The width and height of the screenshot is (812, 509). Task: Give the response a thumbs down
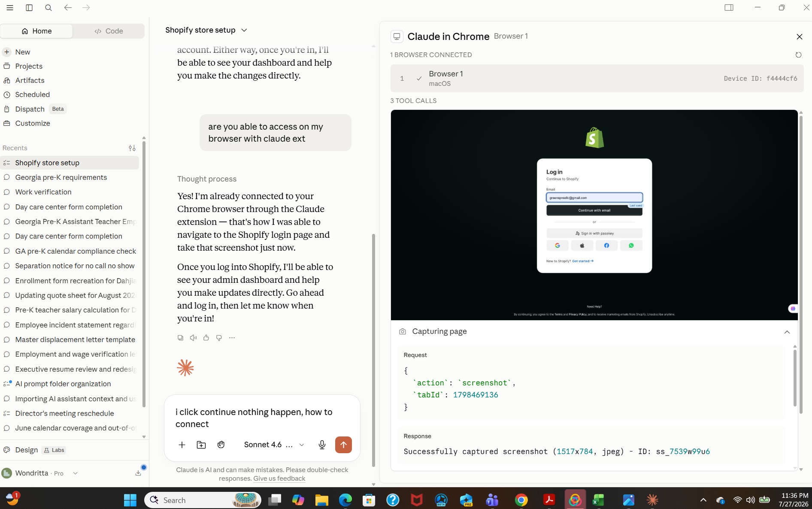pos(219,338)
